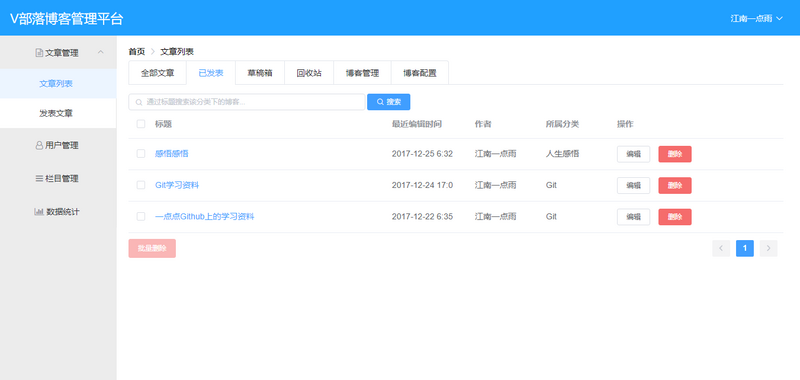The width and height of the screenshot is (800, 380).
Task: Open 栏目管理 menu item
Action: pyautogui.click(x=58, y=179)
